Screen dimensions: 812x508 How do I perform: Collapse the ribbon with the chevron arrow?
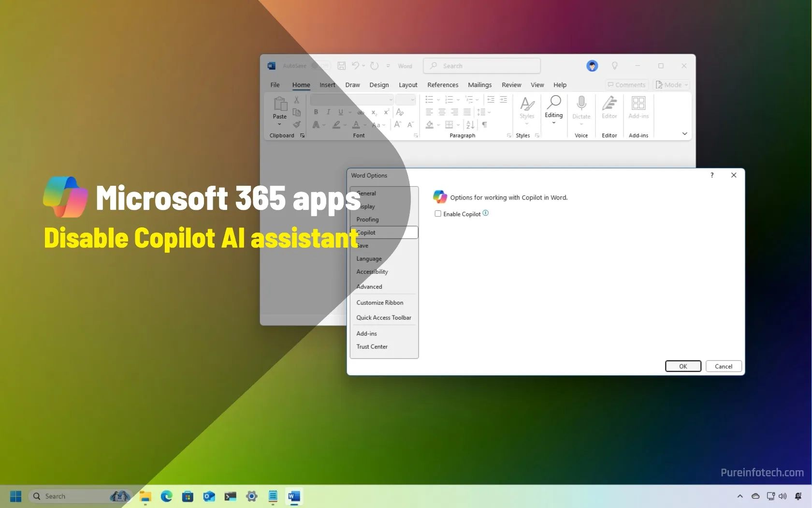click(684, 134)
